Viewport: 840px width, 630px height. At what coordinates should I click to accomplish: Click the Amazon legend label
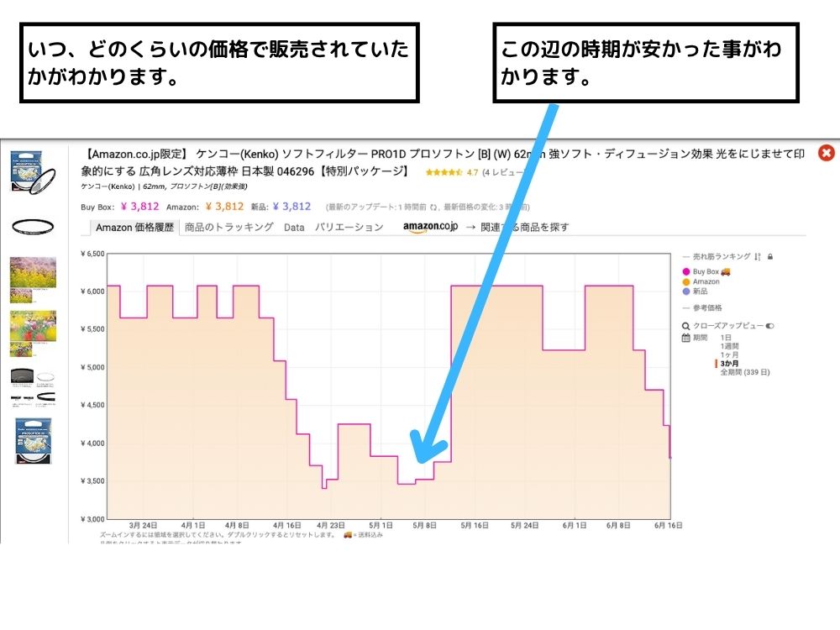click(706, 281)
